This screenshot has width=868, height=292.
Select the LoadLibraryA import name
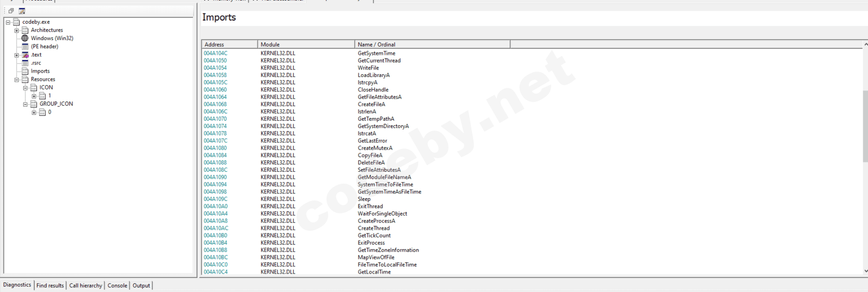pos(374,75)
